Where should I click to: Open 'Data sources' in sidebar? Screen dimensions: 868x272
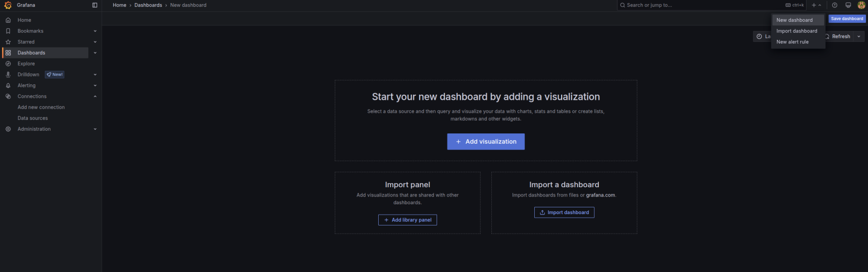33,118
